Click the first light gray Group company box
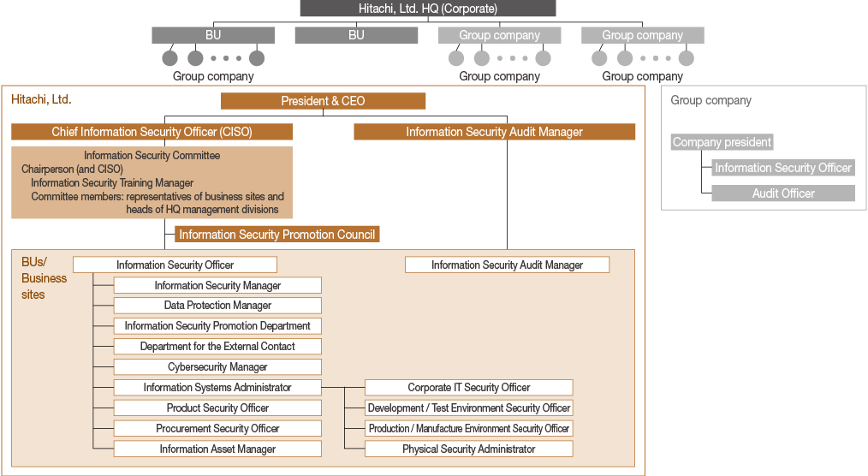868x476 pixels. [499, 35]
